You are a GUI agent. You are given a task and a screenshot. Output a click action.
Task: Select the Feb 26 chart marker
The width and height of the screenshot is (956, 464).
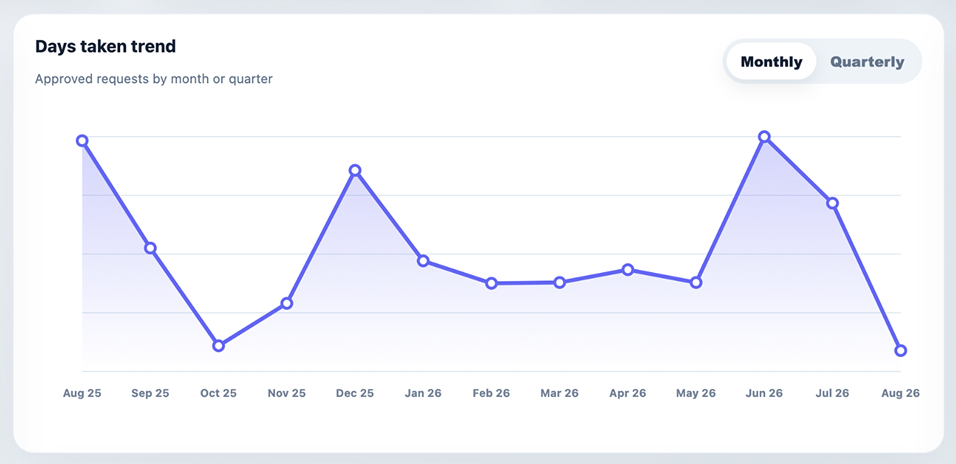pyautogui.click(x=491, y=283)
